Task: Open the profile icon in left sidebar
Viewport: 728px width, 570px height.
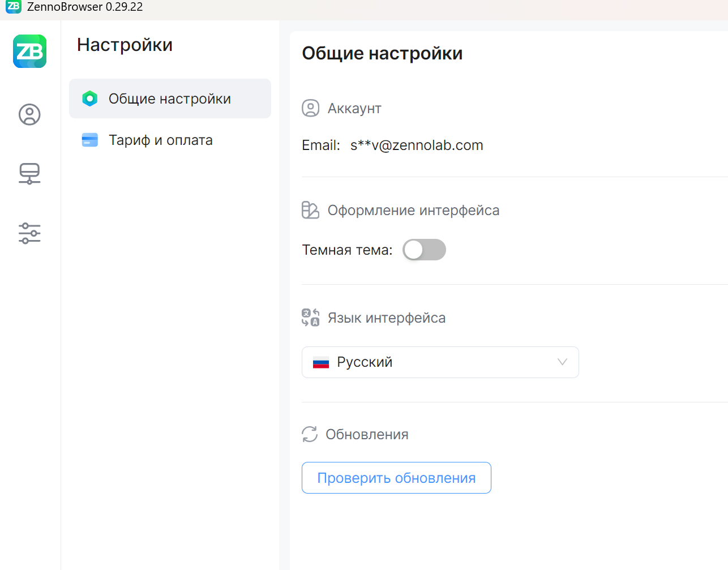Action: click(29, 114)
